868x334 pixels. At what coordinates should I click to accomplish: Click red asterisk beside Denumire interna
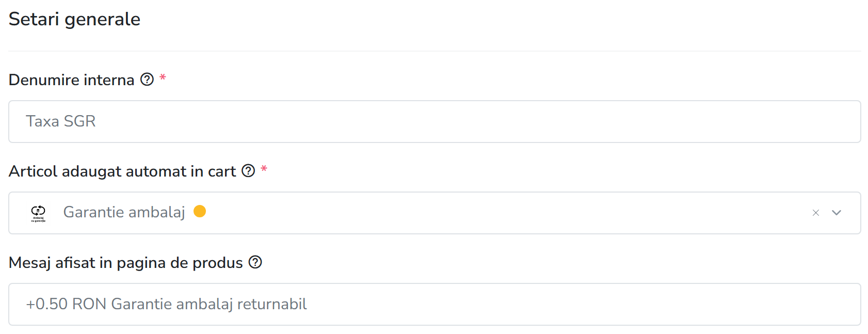click(163, 78)
